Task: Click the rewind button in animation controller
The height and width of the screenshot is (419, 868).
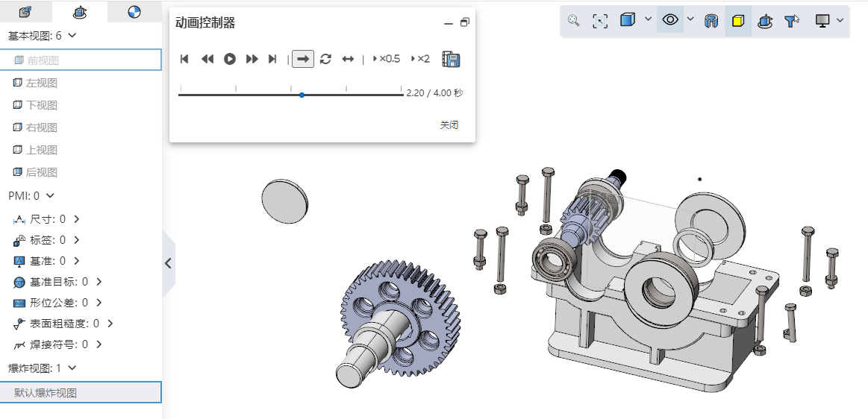Action: pyautogui.click(x=207, y=59)
